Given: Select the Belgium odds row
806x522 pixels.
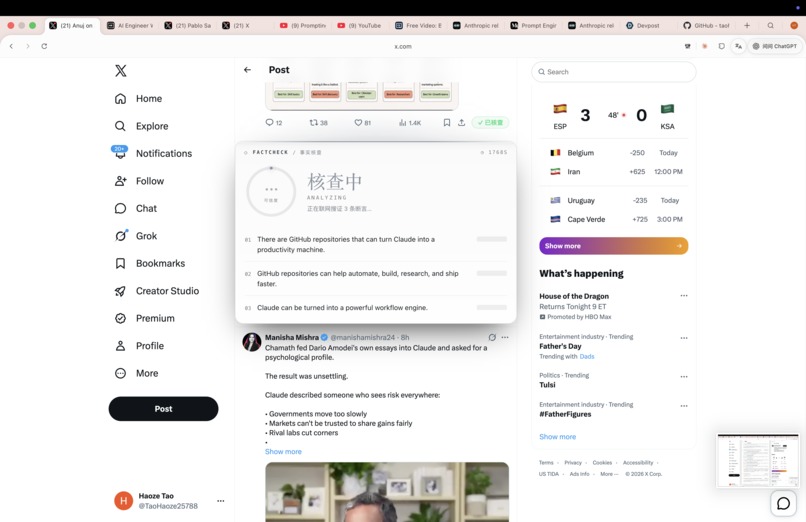Looking at the screenshot, I should click(614, 153).
